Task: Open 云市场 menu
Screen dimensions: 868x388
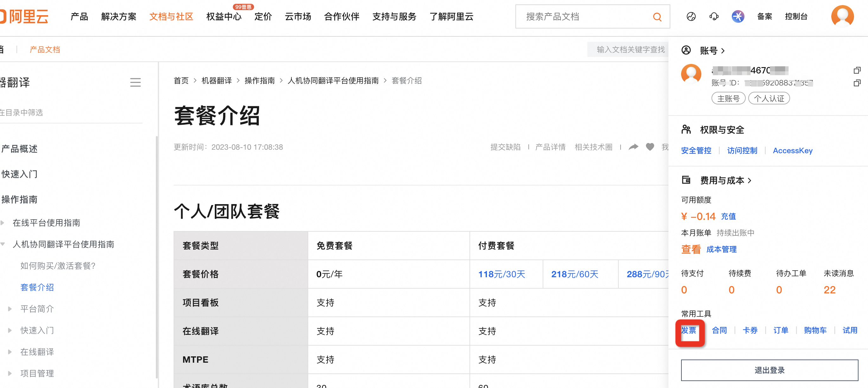Action: (x=298, y=16)
